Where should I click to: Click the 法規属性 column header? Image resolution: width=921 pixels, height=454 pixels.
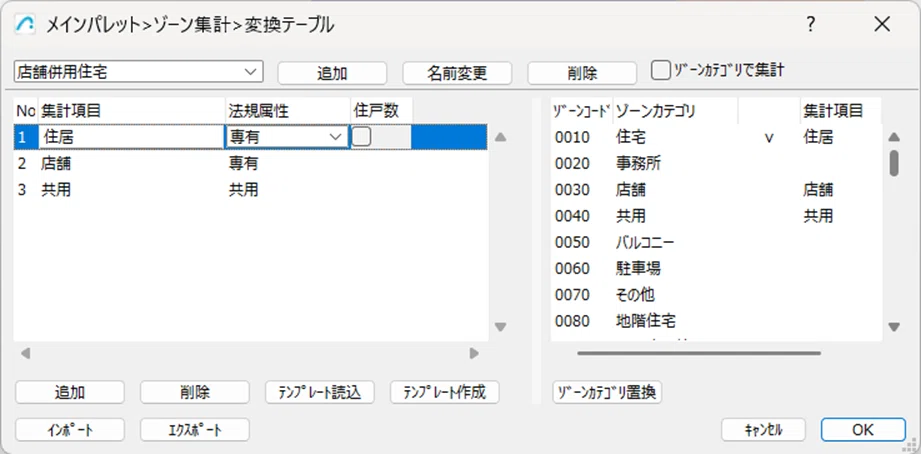pos(288,110)
